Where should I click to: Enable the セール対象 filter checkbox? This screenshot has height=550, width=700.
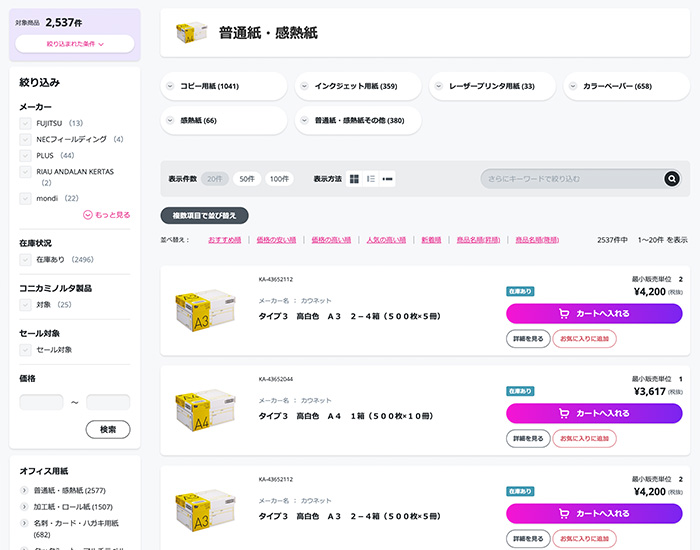[25, 350]
